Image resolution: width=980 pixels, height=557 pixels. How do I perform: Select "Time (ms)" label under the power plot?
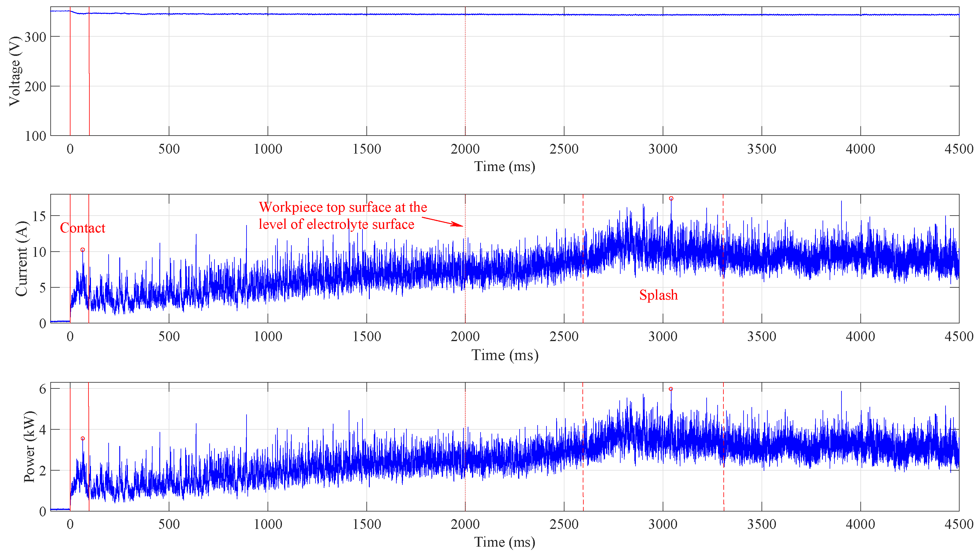[x=505, y=542]
